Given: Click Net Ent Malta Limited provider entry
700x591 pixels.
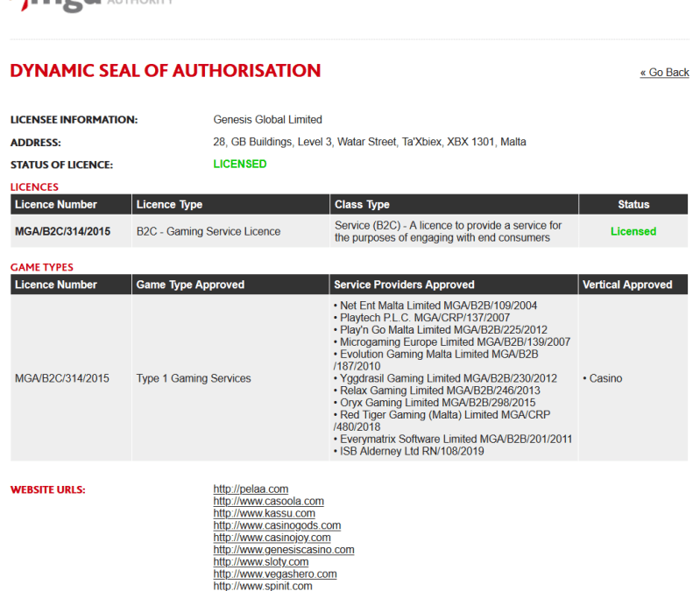Looking at the screenshot, I should (435, 306).
